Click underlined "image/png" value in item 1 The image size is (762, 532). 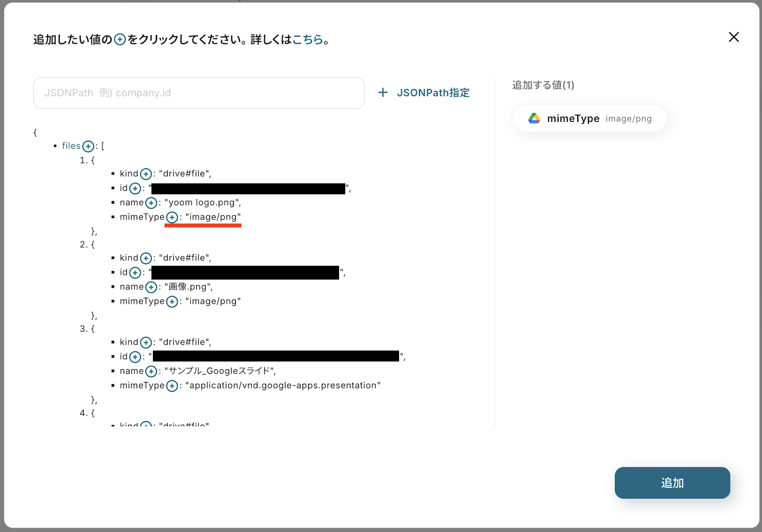coord(213,217)
